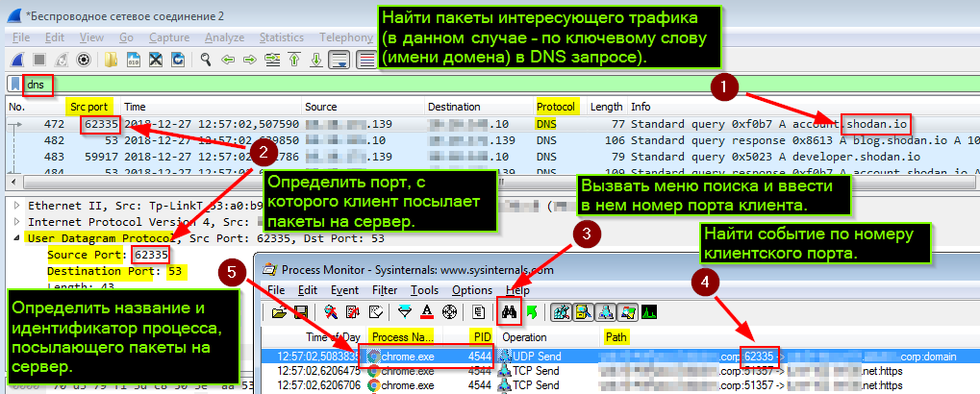This screenshot has width=980, height=394.
Task: Open Process Monitor Find binoculars
Action: coord(510,311)
